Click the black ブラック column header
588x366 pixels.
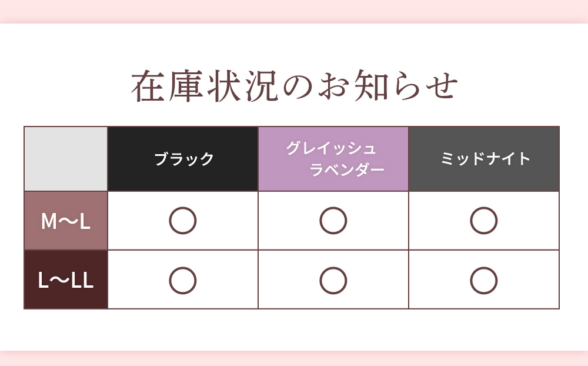183,159
